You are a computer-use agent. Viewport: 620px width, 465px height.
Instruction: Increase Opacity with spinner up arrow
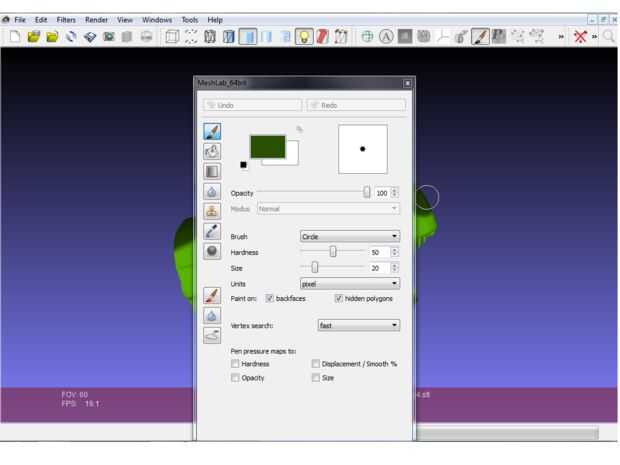click(x=394, y=190)
